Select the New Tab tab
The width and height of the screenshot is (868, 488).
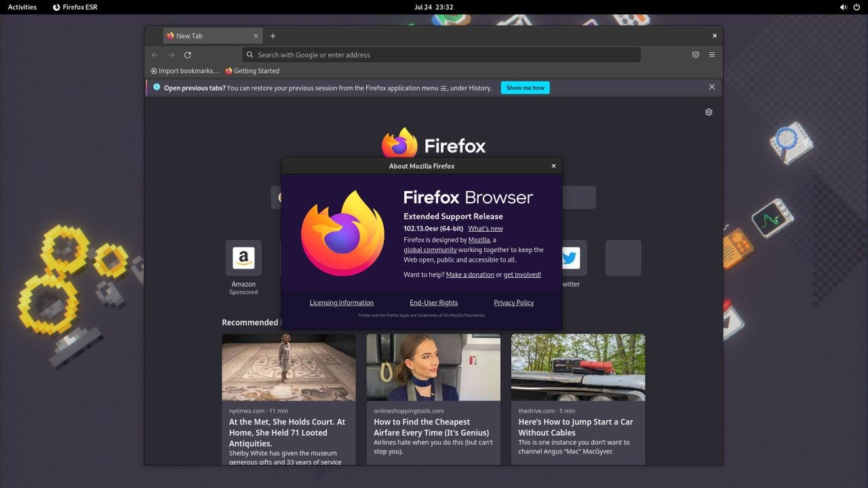213,36
